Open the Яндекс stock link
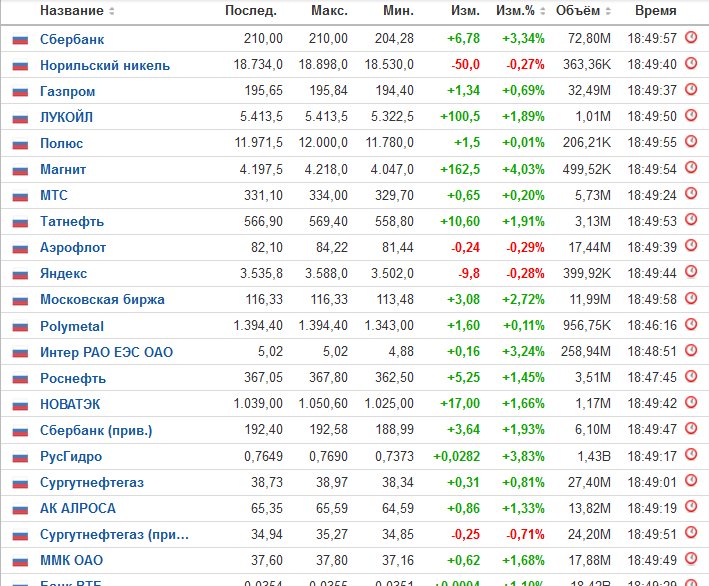The height and width of the screenshot is (586, 709). 63,274
